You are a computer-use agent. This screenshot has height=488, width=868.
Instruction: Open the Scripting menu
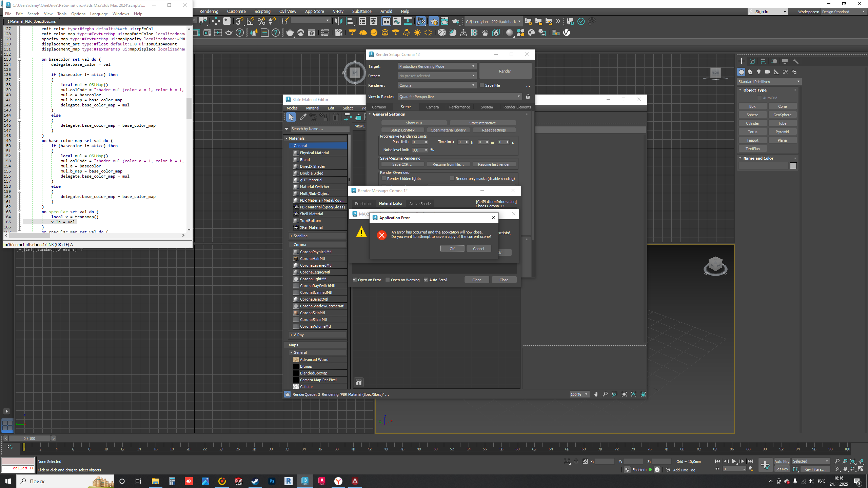[x=262, y=11]
